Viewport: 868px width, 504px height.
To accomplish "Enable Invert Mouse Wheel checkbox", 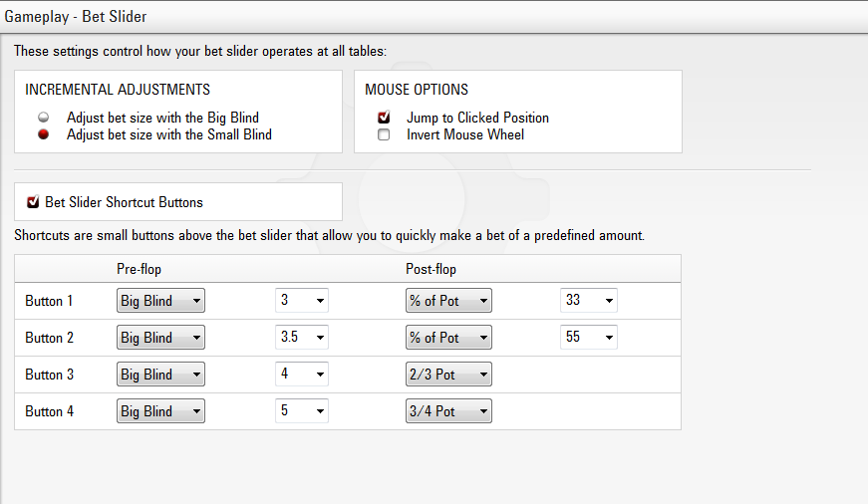I will click(x=384, y=134).
